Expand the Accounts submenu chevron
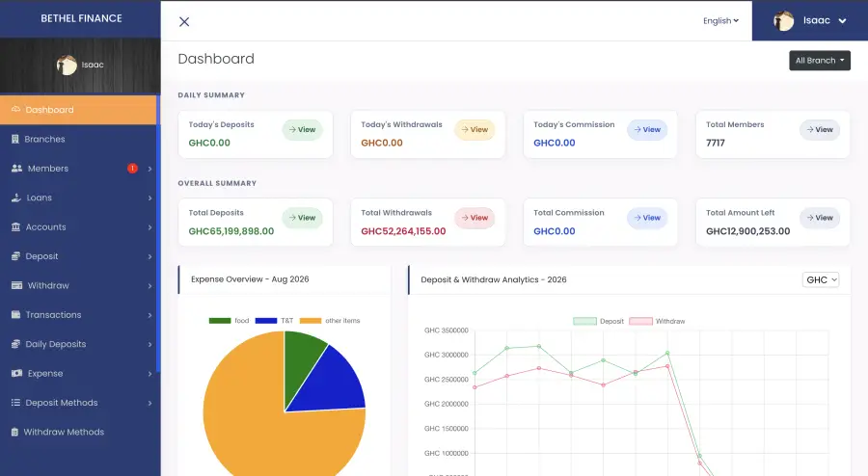Image resolution: width=868 pixels, height=476 pixels. (149, 227)
